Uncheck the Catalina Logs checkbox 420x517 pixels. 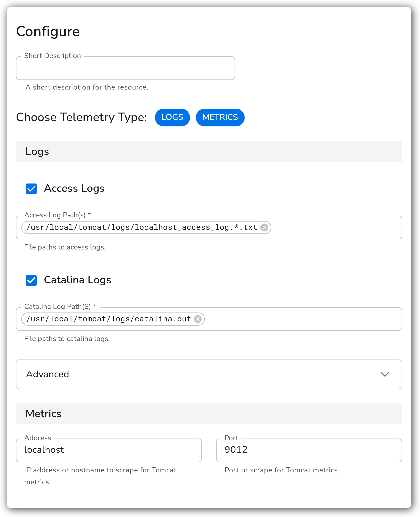(x=31, y=280)
